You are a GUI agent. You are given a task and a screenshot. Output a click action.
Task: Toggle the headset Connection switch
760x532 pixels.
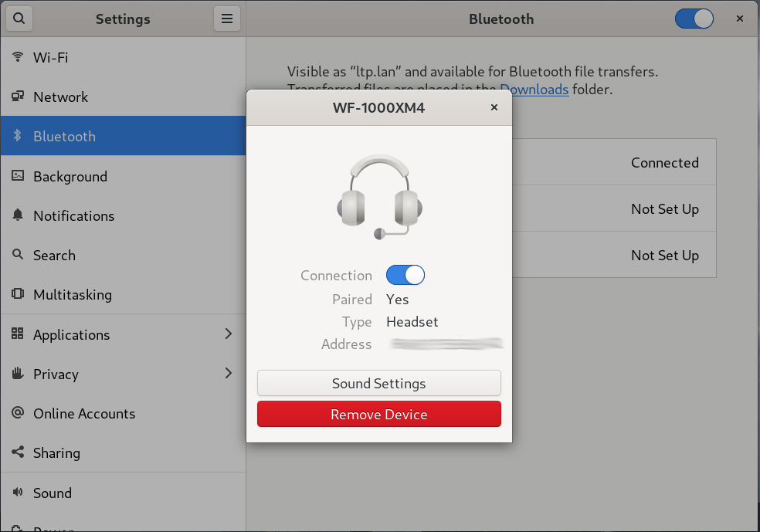point(405,275)
